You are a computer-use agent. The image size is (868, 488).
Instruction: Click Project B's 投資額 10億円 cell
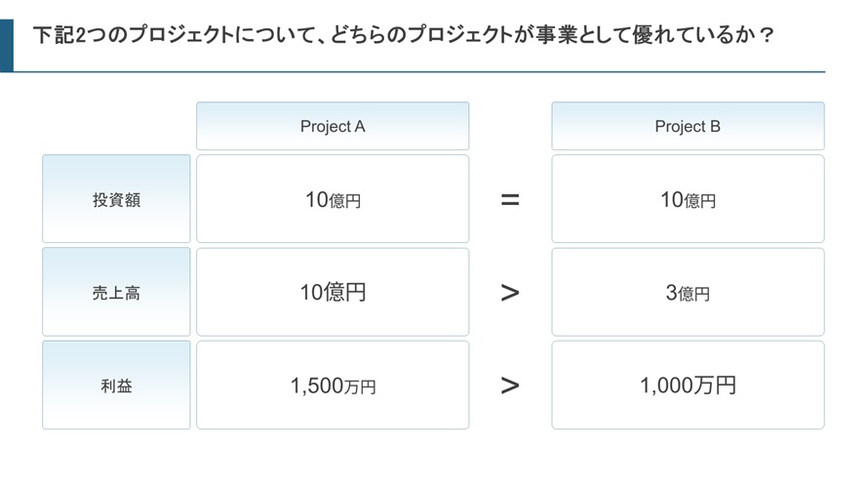(688, 199)
